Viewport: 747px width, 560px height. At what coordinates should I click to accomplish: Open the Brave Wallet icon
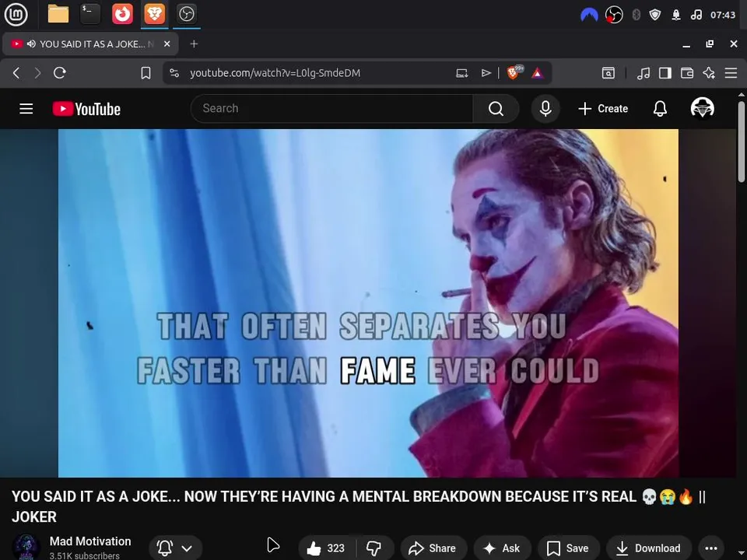coord(687,73)
